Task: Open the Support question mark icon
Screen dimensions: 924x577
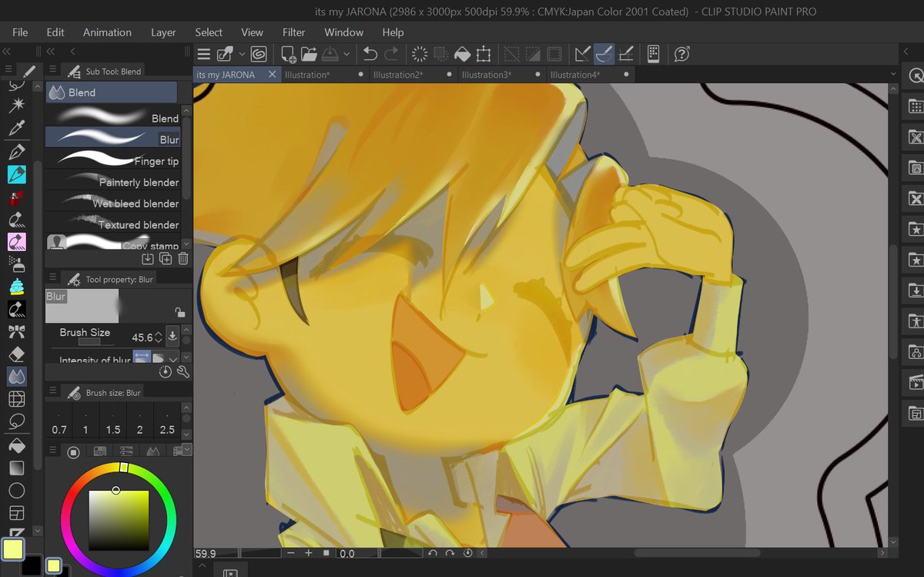Action: tap(681, 54)
